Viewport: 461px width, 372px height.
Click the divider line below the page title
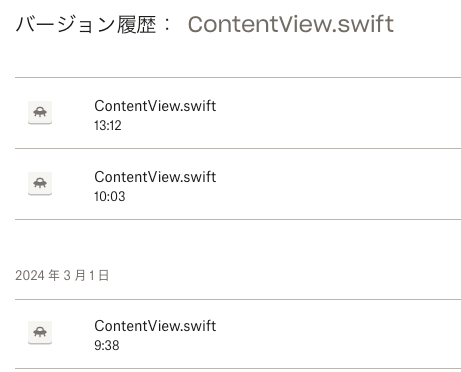pos(238,77)
